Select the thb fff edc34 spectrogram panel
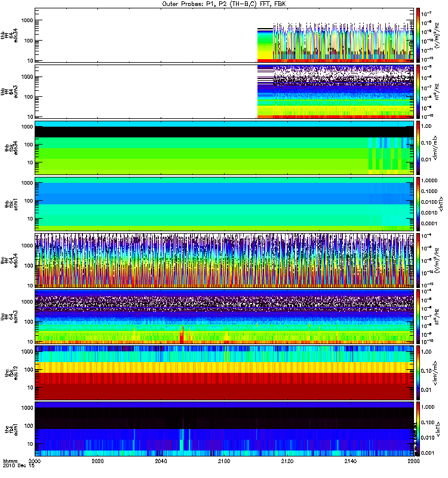 pos(224,35)
